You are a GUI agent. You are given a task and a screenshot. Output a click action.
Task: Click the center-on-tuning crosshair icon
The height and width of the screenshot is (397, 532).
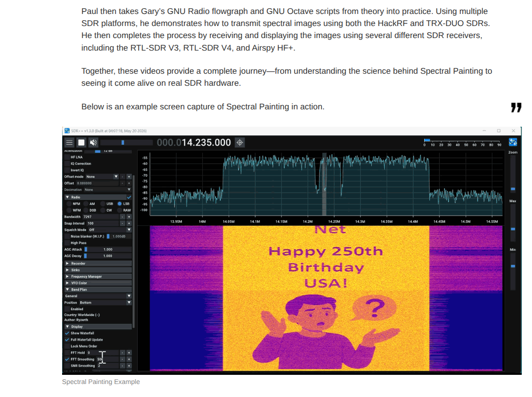pos(240,143)
